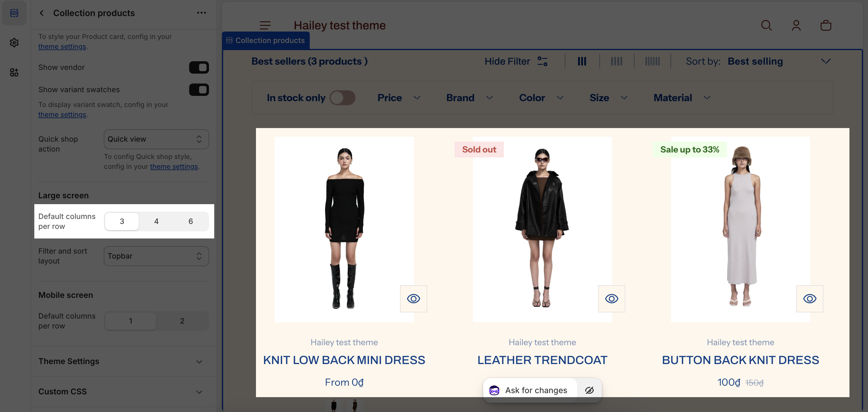Open theme settings gear in sidebar
This screenshot has height=412, width=868.
click(14, 43)
